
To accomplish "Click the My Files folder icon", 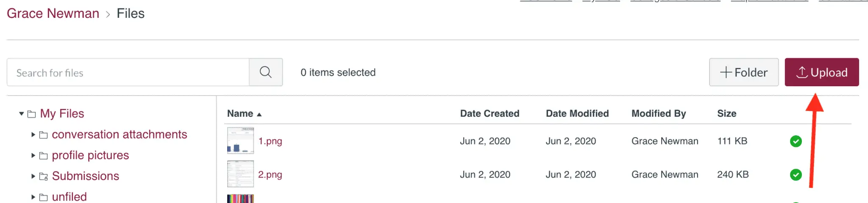I will [31, 114].
